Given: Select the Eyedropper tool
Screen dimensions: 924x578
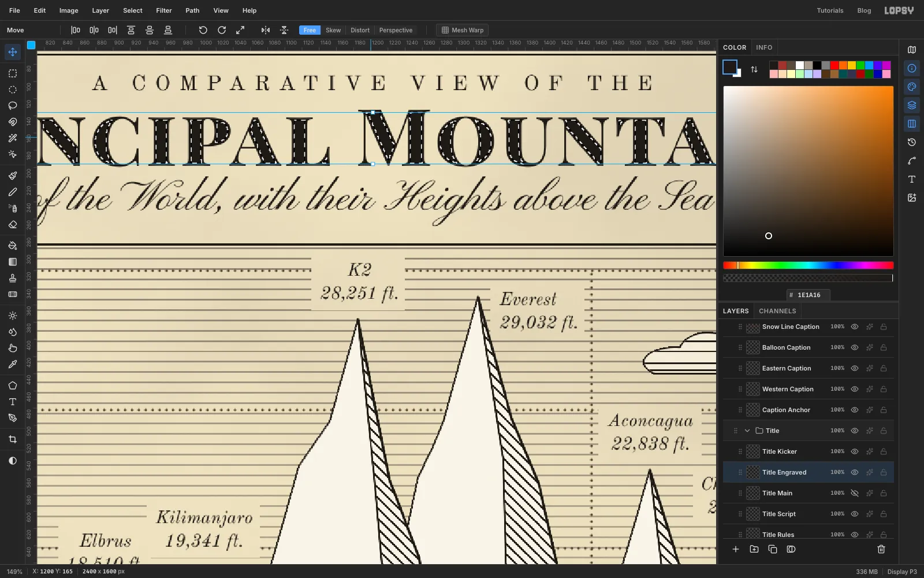Looking at the screenshot, I should pos(13,364).
